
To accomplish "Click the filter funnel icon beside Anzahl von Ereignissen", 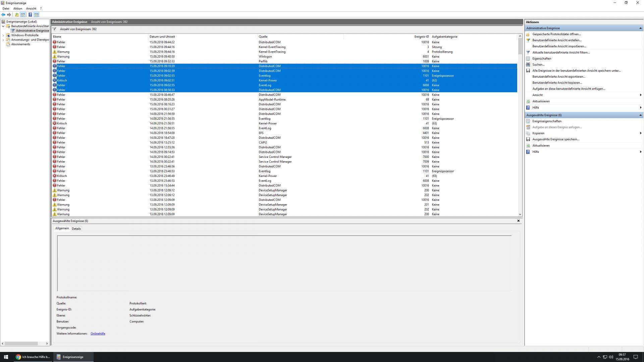I will tap(54, 29).
